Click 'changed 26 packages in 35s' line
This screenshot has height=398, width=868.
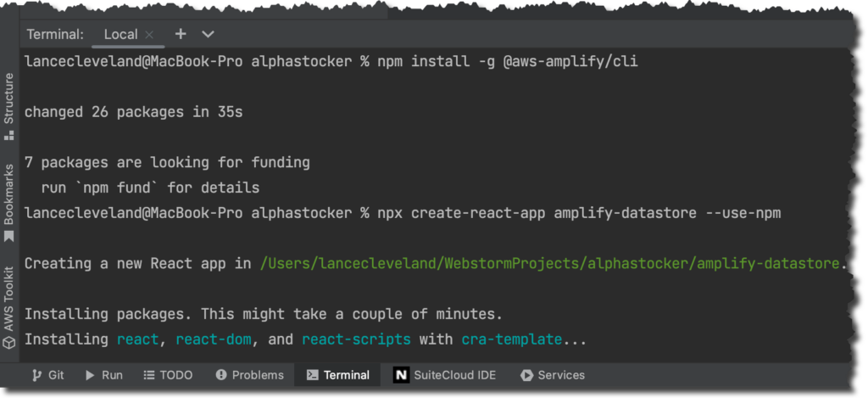coord(133,112)
